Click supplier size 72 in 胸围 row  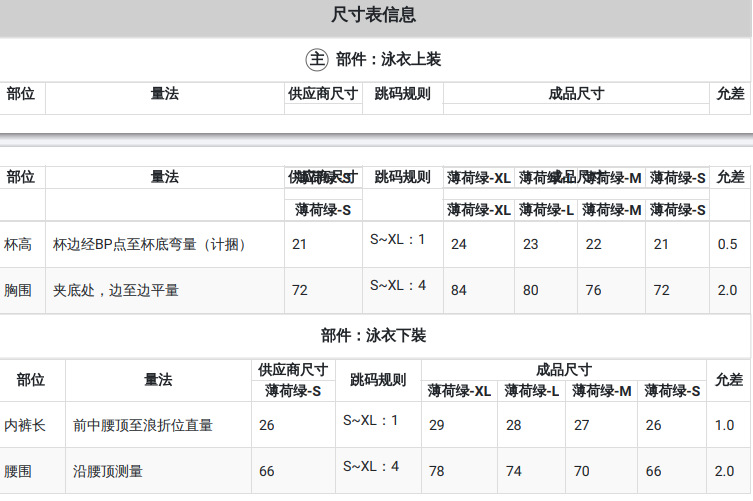pos(300,291)
